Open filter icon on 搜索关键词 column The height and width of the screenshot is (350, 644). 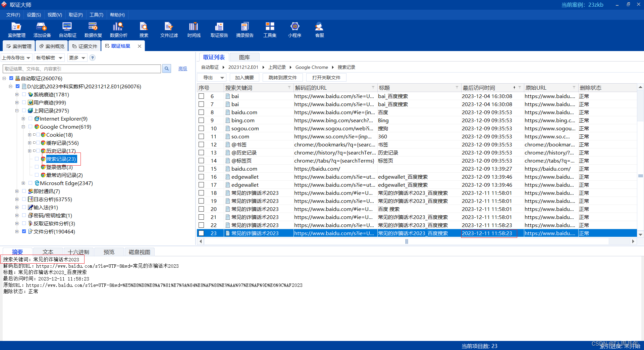(289, 88)
